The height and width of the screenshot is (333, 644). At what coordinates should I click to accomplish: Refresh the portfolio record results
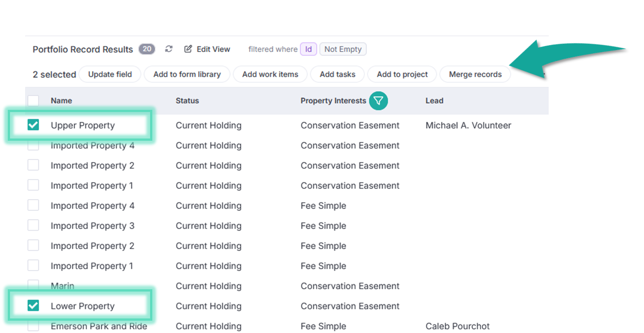169,49
